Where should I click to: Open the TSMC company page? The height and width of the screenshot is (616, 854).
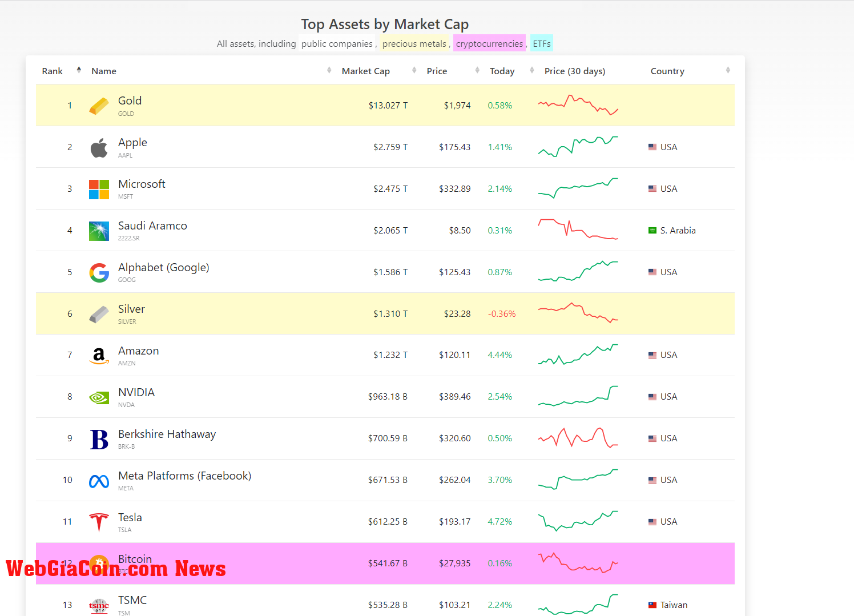click(132, 600)
